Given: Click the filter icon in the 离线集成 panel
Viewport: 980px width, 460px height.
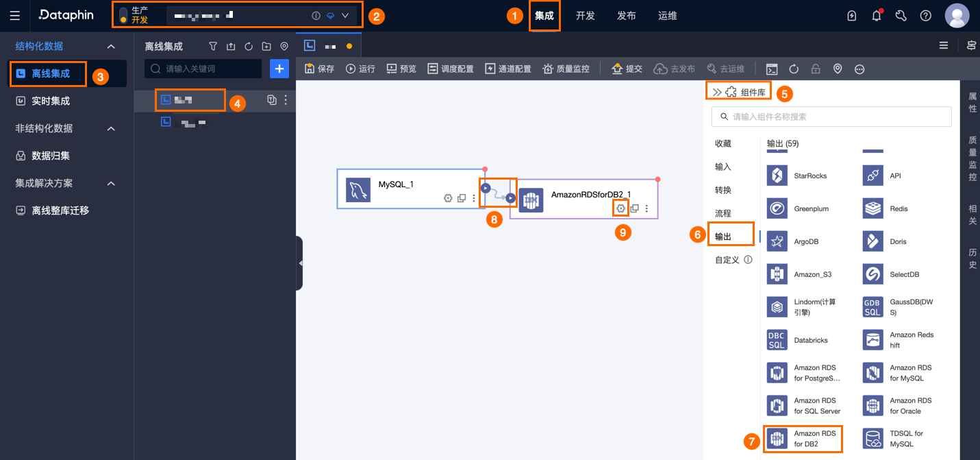Looking at the screenshot, I should 213,47.
